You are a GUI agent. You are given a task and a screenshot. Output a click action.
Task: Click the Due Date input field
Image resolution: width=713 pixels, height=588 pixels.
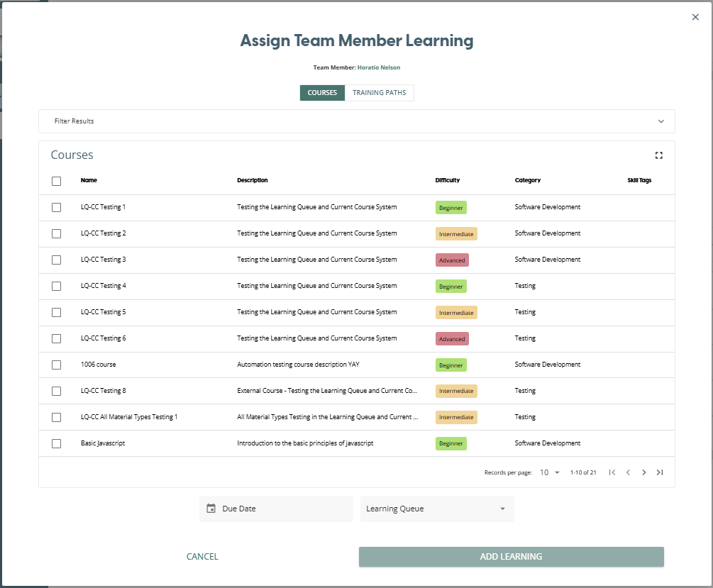(x=284, y=509)
